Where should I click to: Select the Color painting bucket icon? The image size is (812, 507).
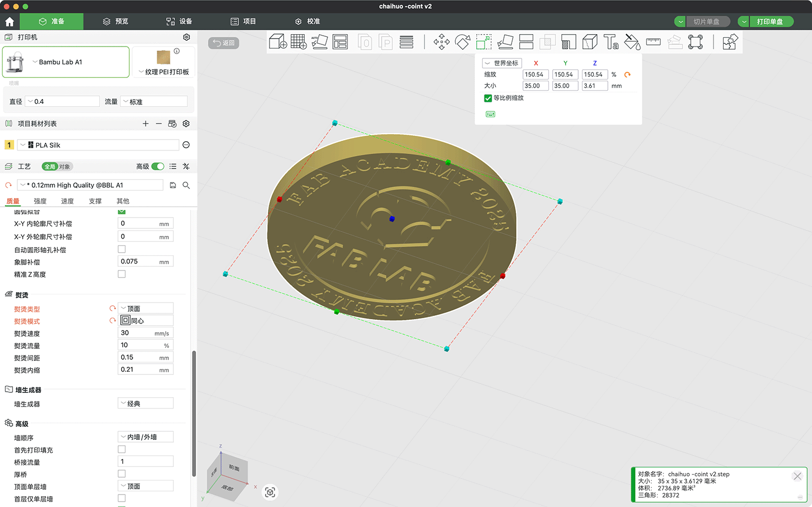(x=632, y=42)
